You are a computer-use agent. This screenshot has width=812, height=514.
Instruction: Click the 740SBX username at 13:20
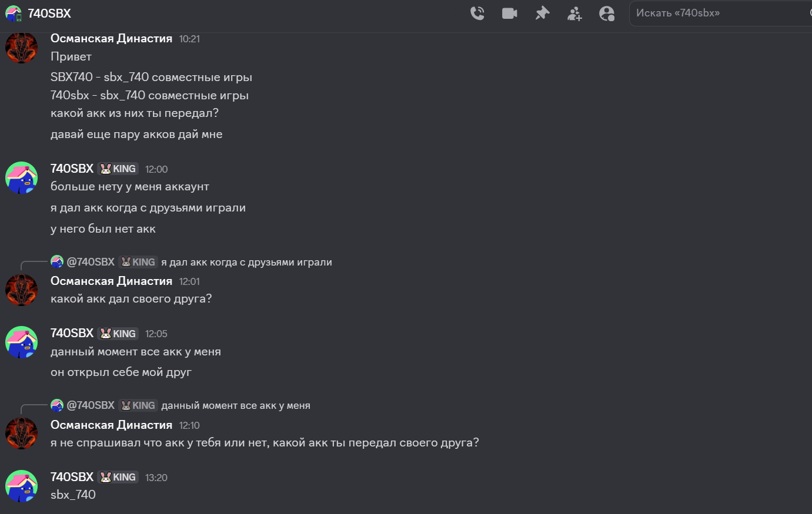click(72, 477)
